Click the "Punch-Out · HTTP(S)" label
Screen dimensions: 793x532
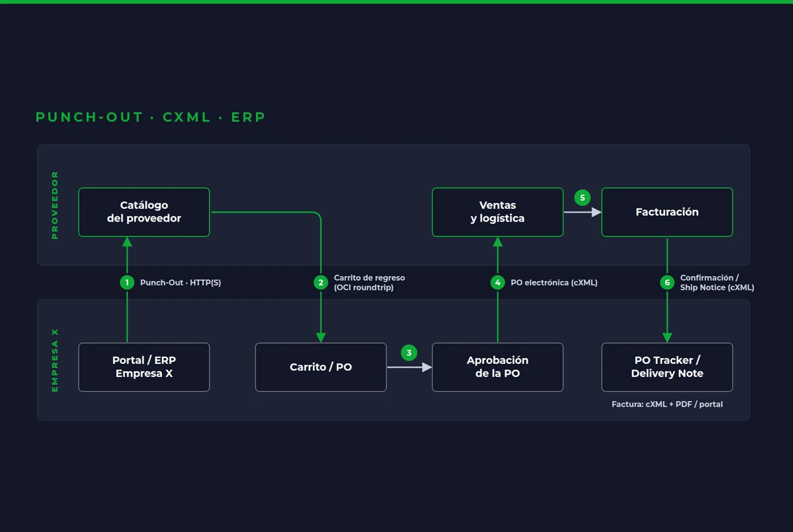[181, 283]
